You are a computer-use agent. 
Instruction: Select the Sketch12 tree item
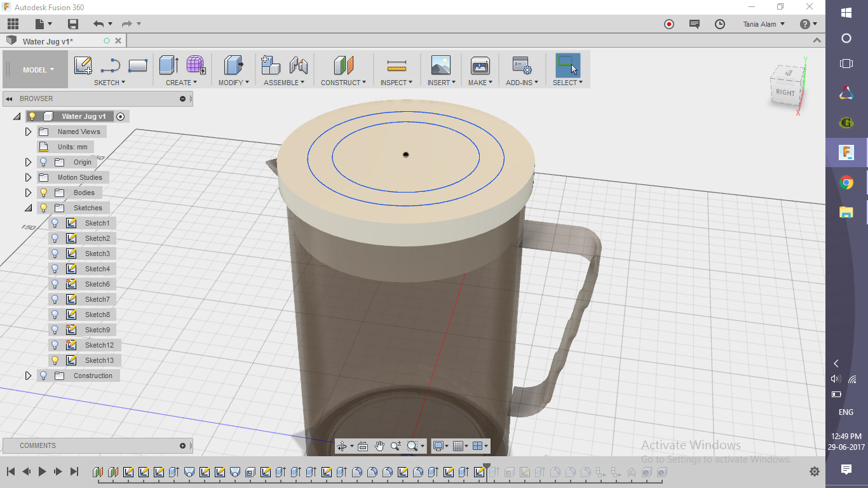99,345
